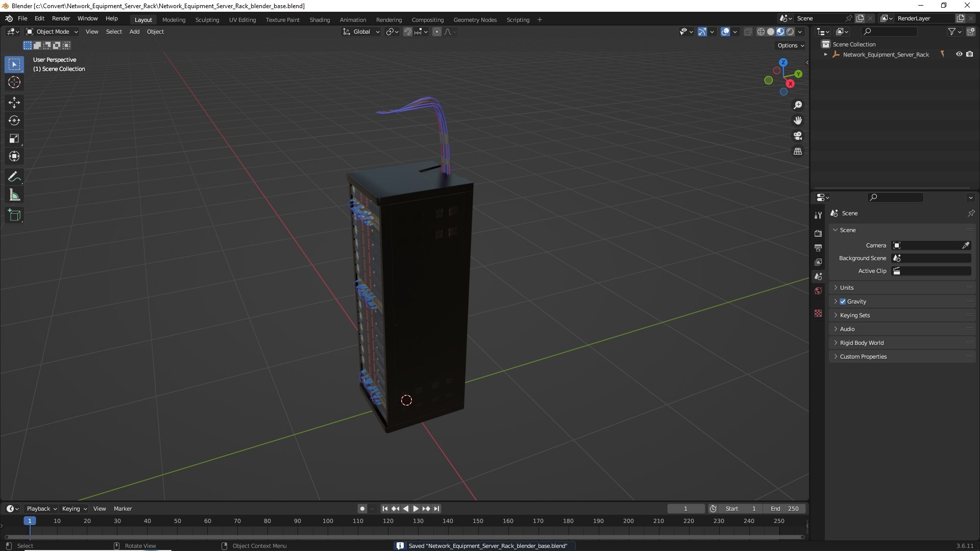Toggle viewport overlays
Image resolution: width=980 pixels, height=551 pixels.
[725, 32]
